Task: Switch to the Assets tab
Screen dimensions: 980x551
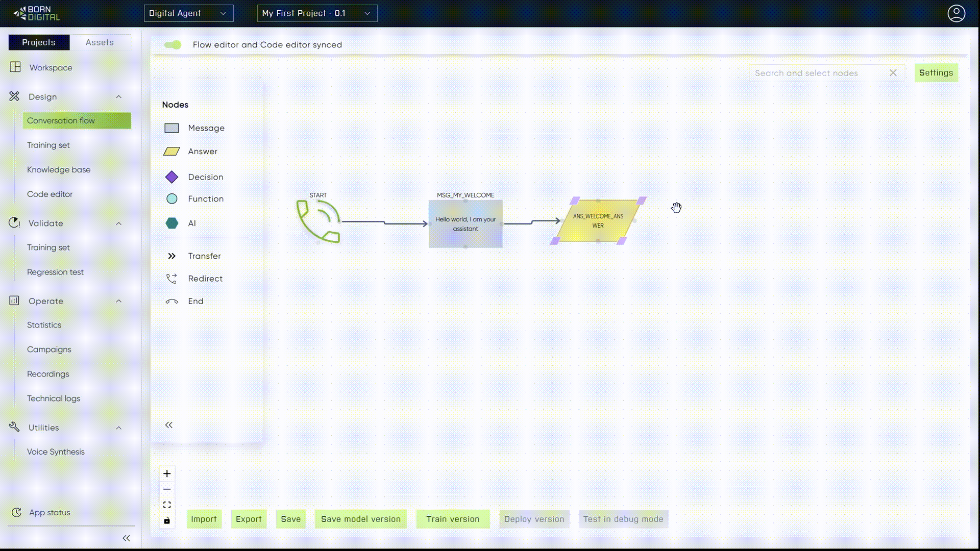Action: pos(100,42)
